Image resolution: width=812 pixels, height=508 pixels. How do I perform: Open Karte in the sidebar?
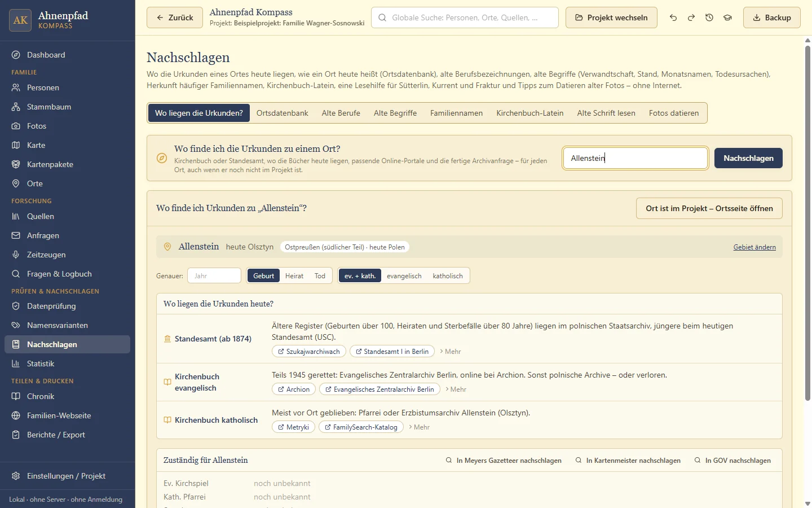point(67,145)
